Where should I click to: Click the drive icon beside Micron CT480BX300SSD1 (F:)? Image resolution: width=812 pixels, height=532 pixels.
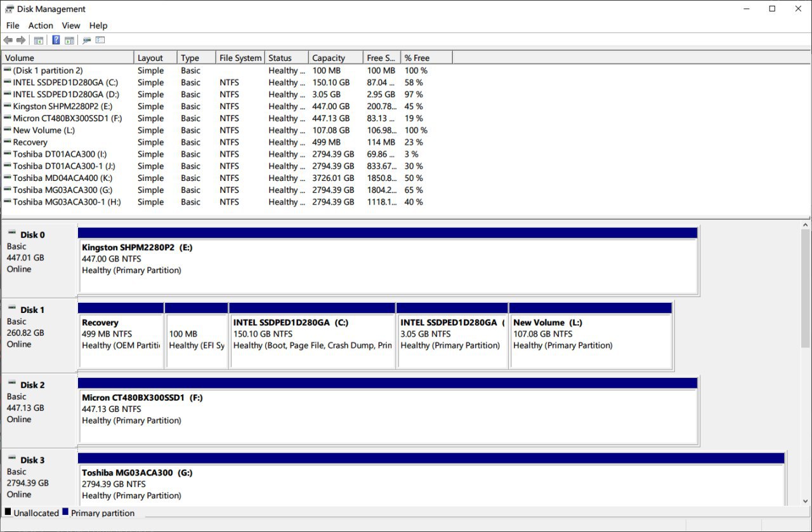tap(7, 118)
